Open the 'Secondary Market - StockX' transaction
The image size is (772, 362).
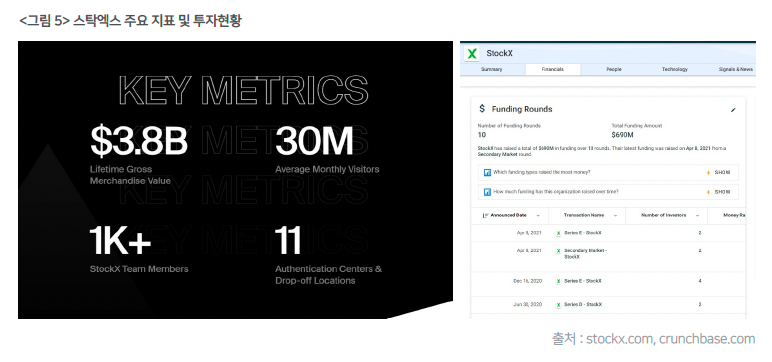(x=585, y=254)
